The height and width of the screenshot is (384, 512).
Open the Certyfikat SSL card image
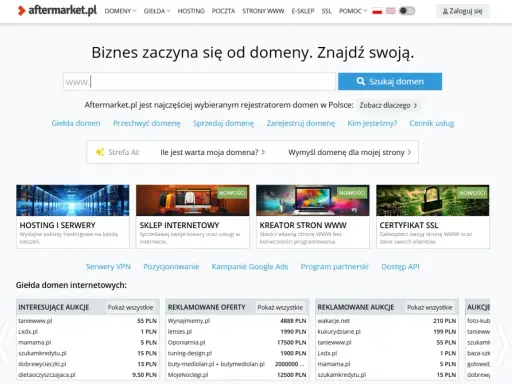[433, 200]
